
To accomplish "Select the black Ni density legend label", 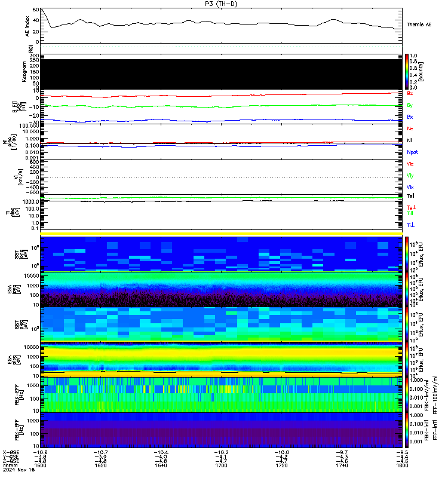I will pos(409,140).
